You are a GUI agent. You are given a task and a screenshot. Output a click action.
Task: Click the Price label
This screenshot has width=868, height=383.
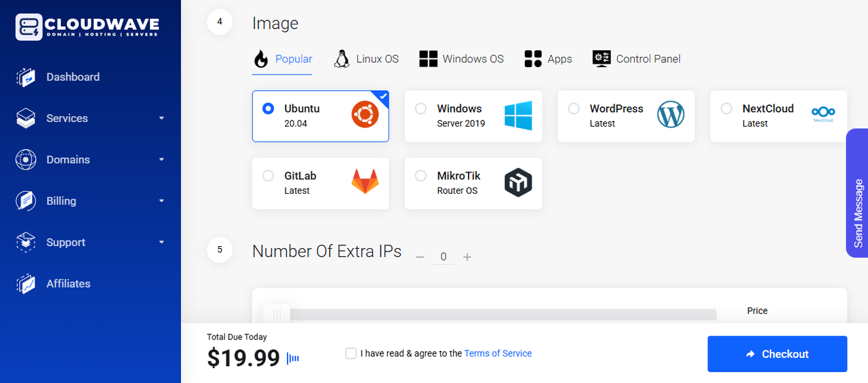[x=757, y=311]
